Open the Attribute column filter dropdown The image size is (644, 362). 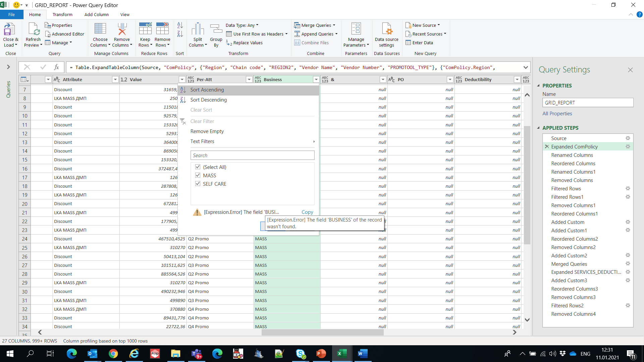(x=115, y=79)
